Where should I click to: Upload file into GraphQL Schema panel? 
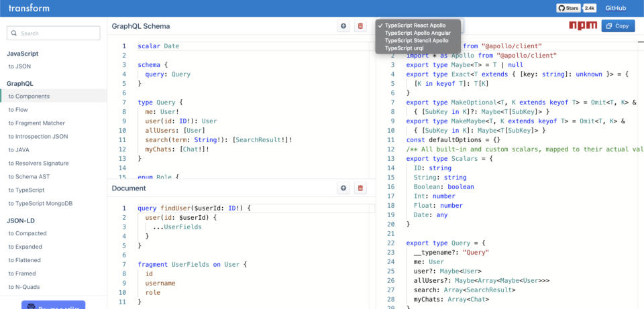click(x=343, y=26)
